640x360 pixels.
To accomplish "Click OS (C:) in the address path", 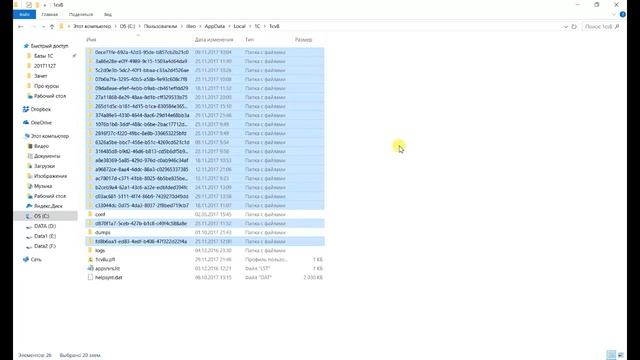I will coord(127,26).
